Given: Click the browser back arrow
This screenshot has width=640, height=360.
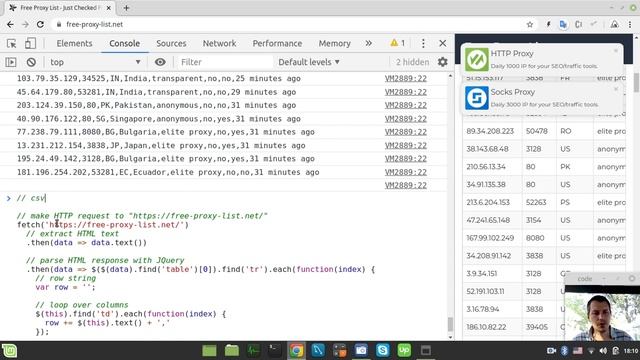Looking at the screenshot, I should (x=10, y=24).
